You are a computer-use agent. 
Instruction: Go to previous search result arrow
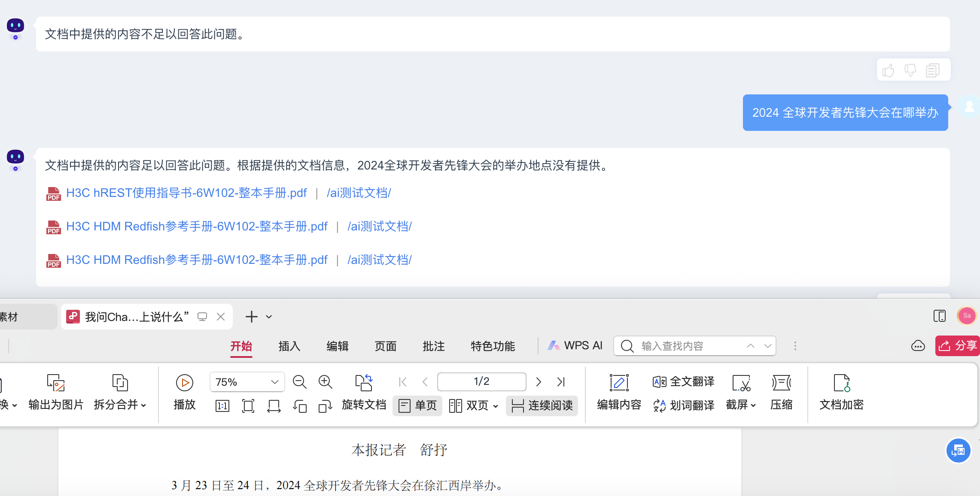coord(751,346)
